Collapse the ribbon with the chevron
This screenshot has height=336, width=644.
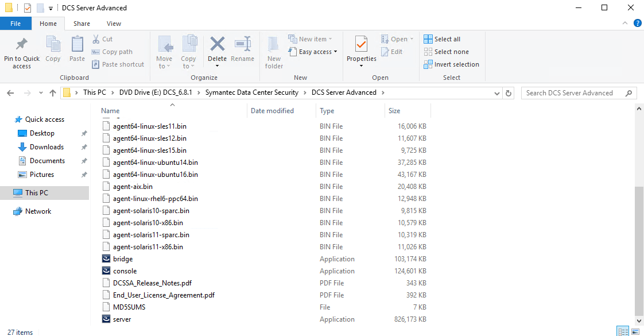tap(625, 24)
